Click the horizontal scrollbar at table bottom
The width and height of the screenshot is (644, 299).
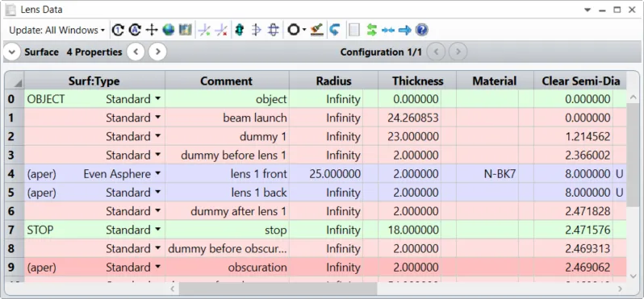click(278, 289)
